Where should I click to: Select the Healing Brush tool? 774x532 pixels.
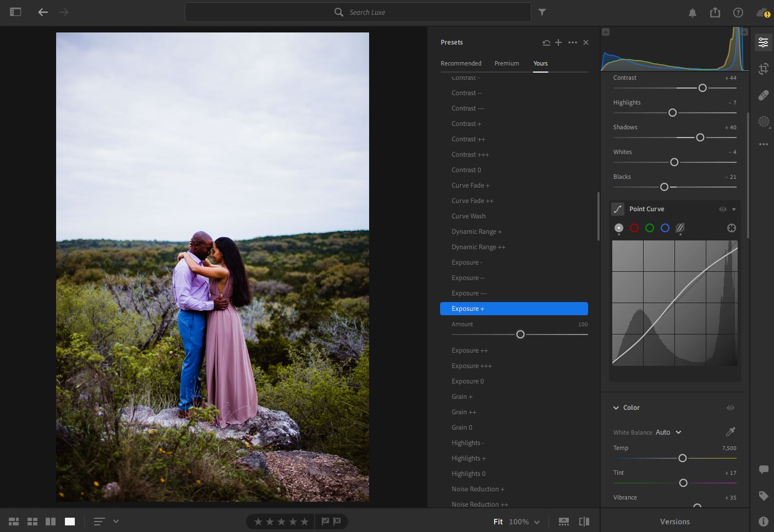pyautogui.click(x=763, y=95)
